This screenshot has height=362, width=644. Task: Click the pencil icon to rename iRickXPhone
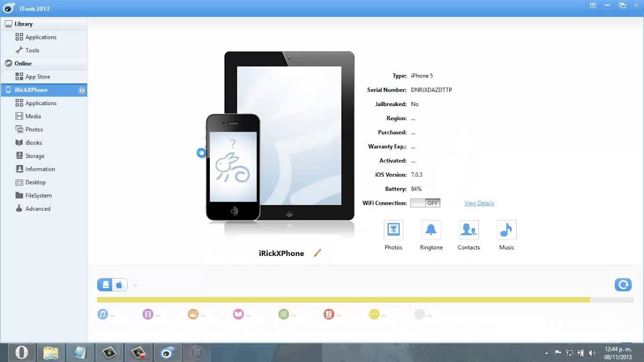pyautogui.click(x=317, y=253)
